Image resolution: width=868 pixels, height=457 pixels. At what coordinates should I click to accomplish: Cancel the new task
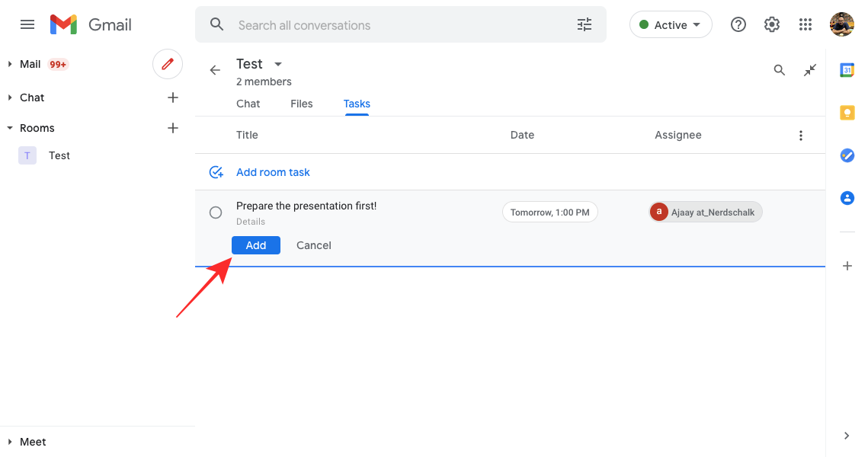point(314,245)
